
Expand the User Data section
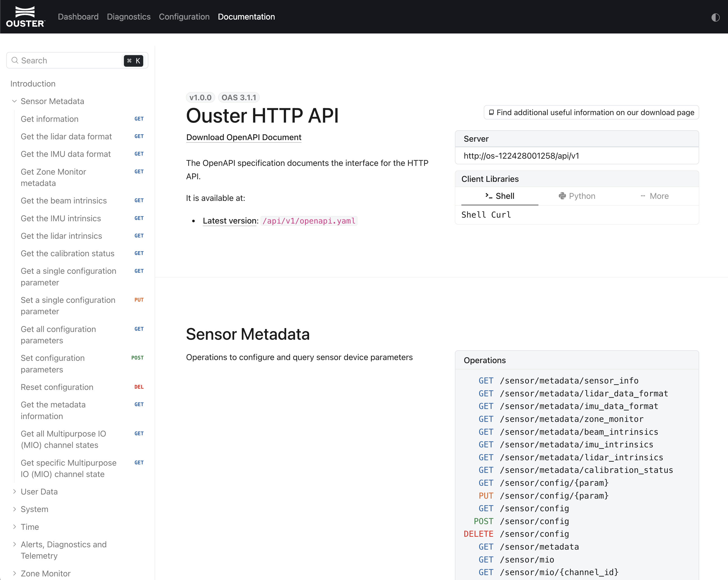click(x=14, y=492)
